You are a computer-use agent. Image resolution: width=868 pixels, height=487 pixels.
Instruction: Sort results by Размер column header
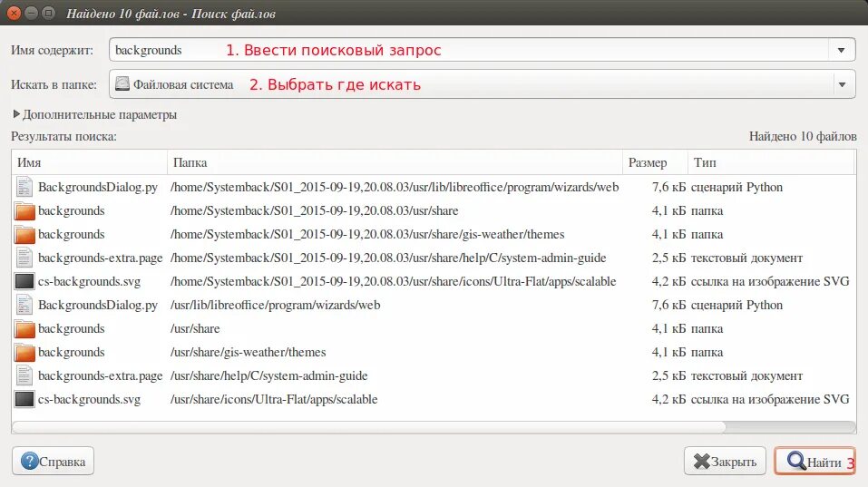655,162
